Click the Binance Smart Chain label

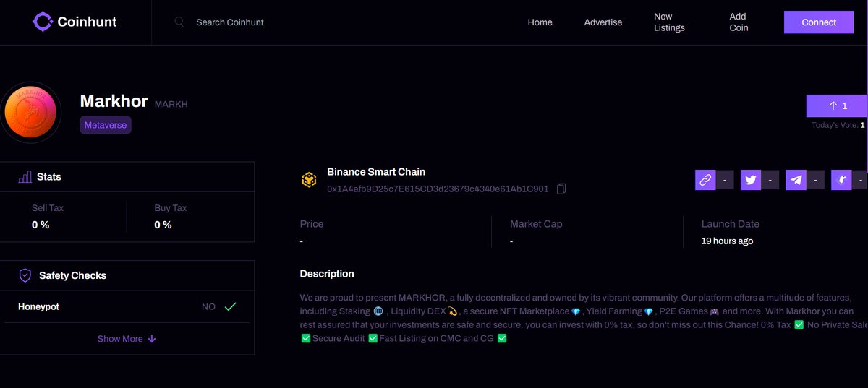tap(376, 172)
